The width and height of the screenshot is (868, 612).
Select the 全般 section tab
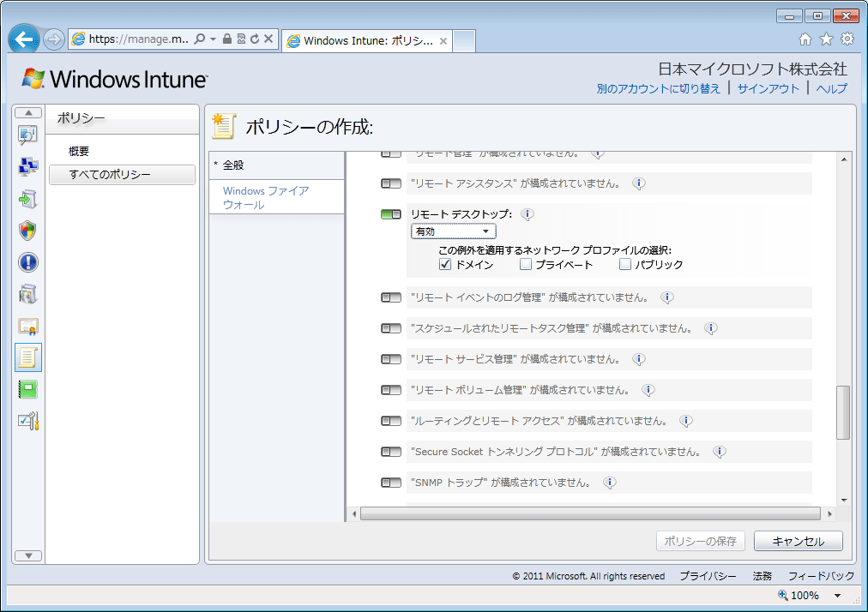[276, 165]
